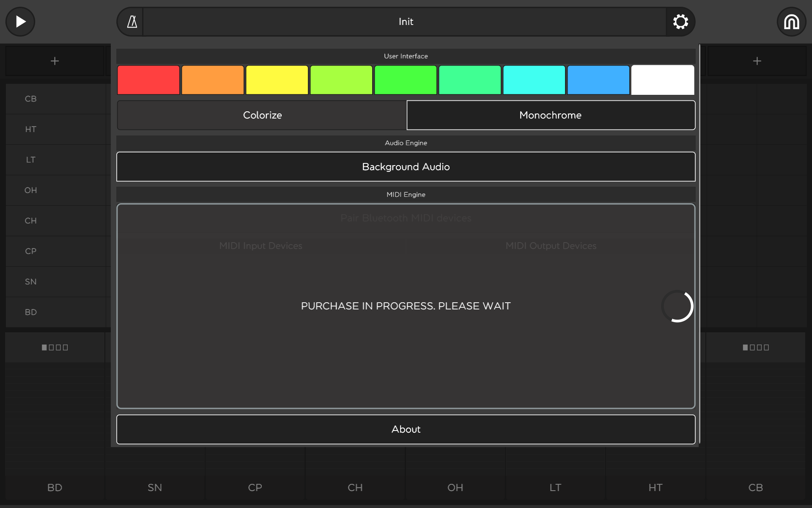Pick the orange interface color
Viewport: 812px width, 508px height.
(213, 80)
